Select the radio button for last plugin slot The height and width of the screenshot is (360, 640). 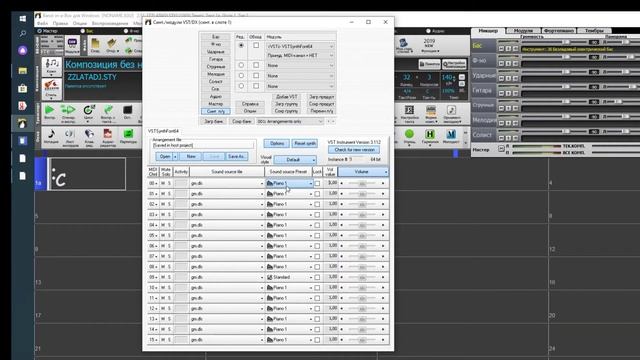(241, 86)
